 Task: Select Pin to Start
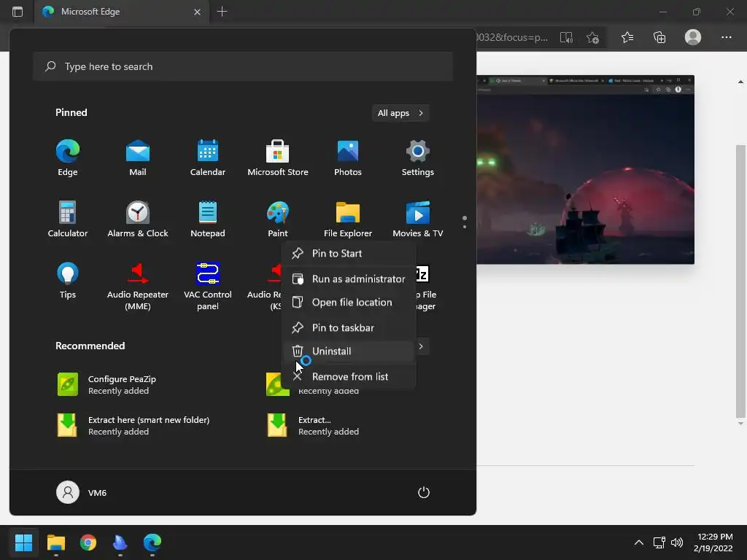tap(348, 253)
